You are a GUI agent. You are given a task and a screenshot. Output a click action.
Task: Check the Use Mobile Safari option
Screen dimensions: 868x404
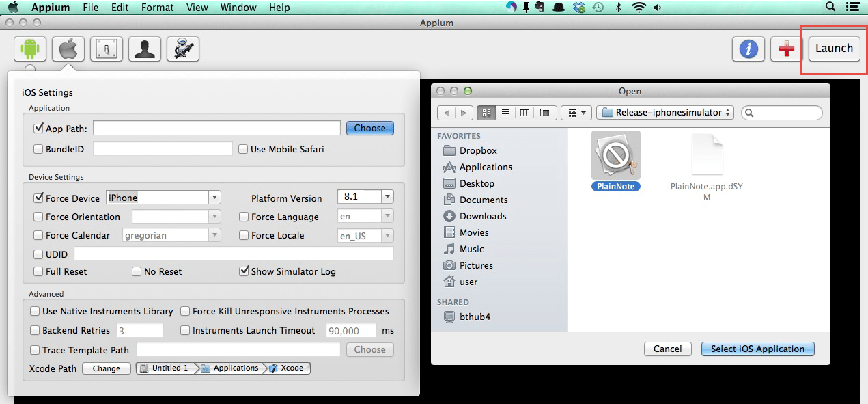pyautogui.click(x=243, y=149)
